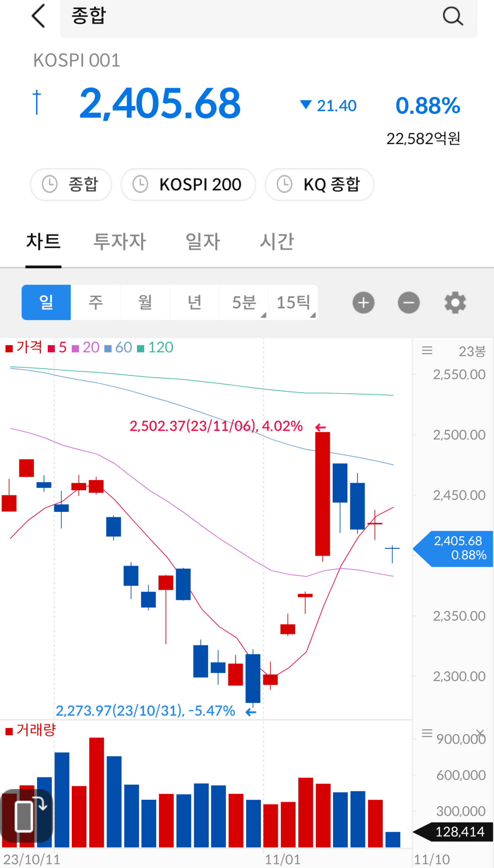Tap the KQ 종합 recent chip
Screen dimensions: 494x868
point(320,184)
